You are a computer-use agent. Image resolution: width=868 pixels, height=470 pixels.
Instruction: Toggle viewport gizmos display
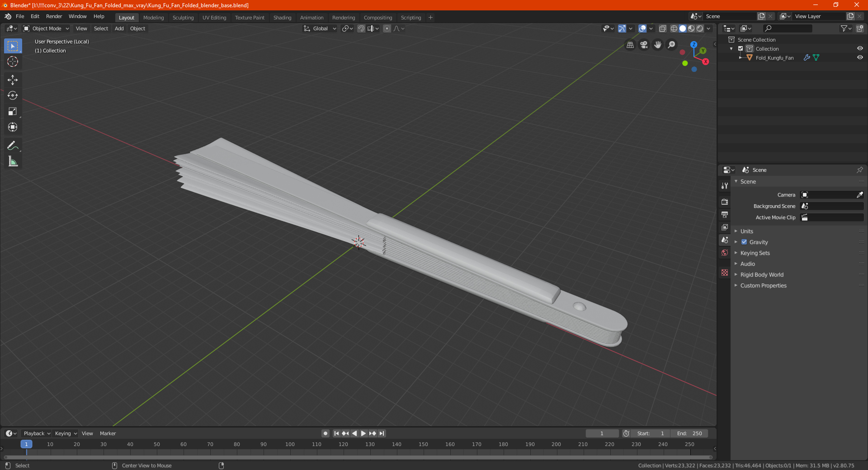pyautogui.click(x=622, y=28)
